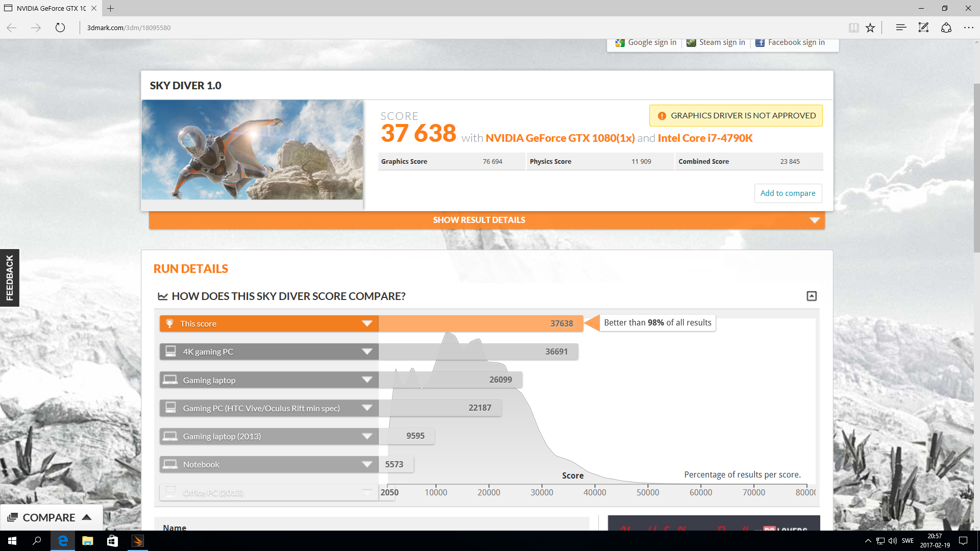Screen dimensions: 980x551
Task: Sign in with Facebook
Action: point(790,42)
